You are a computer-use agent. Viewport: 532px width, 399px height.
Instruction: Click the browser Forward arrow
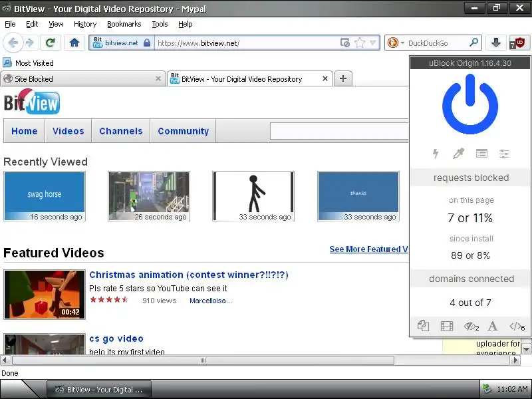30,43
